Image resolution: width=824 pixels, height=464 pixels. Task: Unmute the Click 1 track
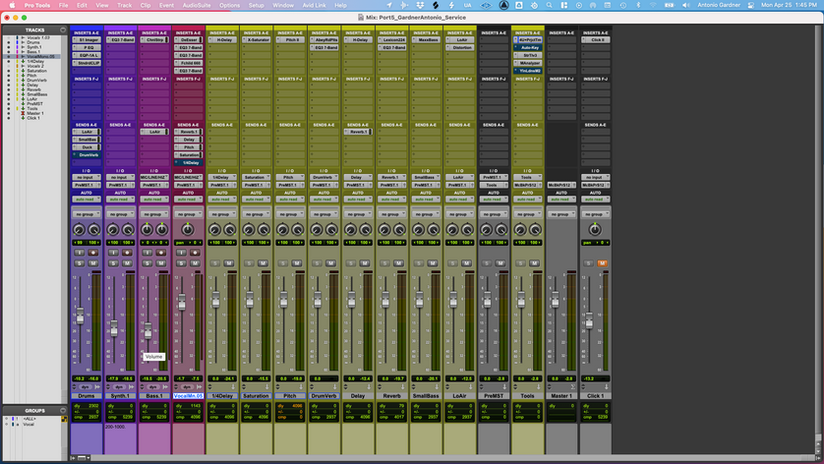click(602, 263)
